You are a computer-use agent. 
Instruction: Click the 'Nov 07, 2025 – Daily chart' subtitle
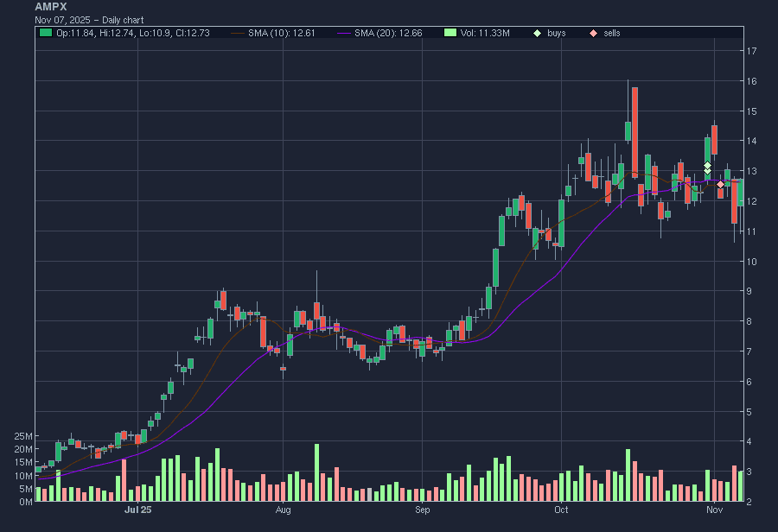click(x=89, y=21)
